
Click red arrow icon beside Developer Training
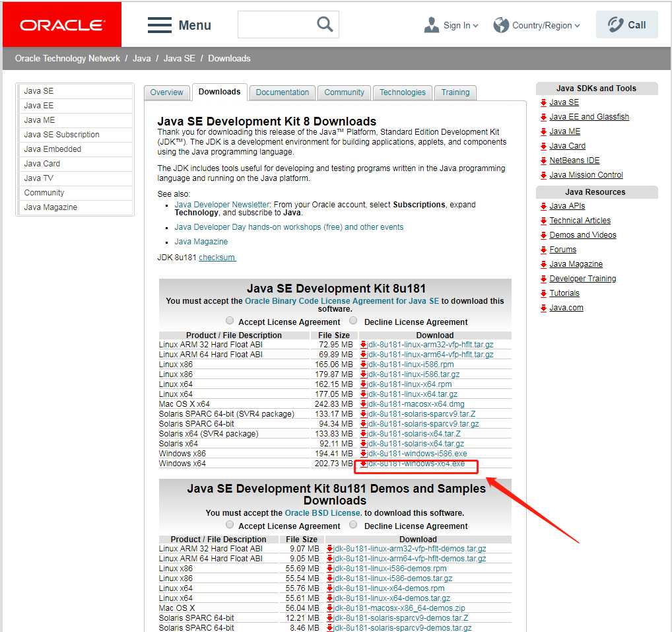[x=543, y=279]
